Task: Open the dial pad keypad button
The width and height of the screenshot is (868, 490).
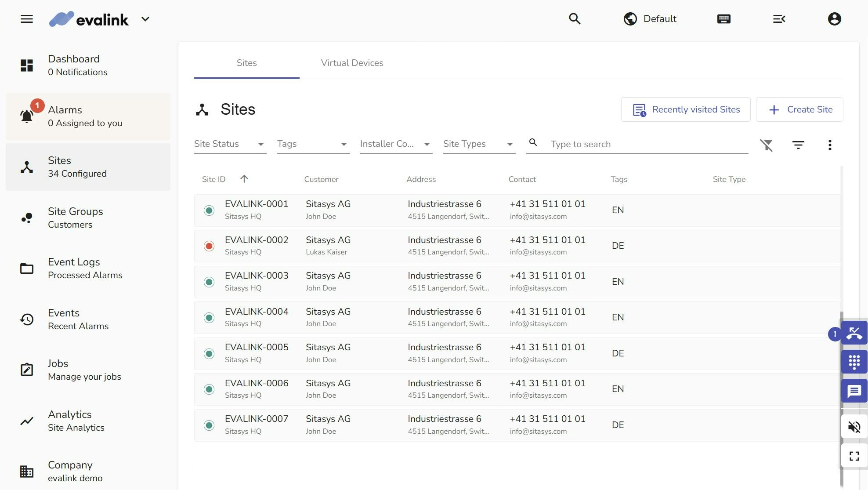Action: pos(854,362)
